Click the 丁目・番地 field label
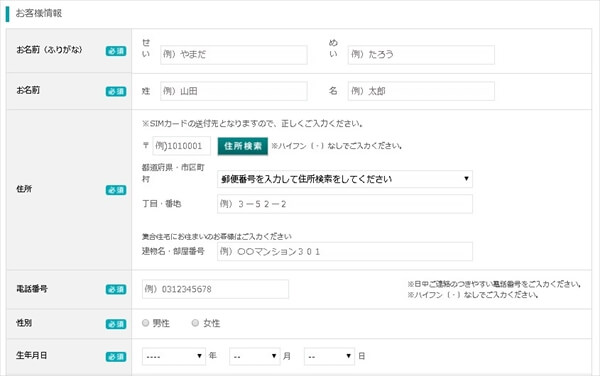The image size is (600, 376). tap(161, 203)
